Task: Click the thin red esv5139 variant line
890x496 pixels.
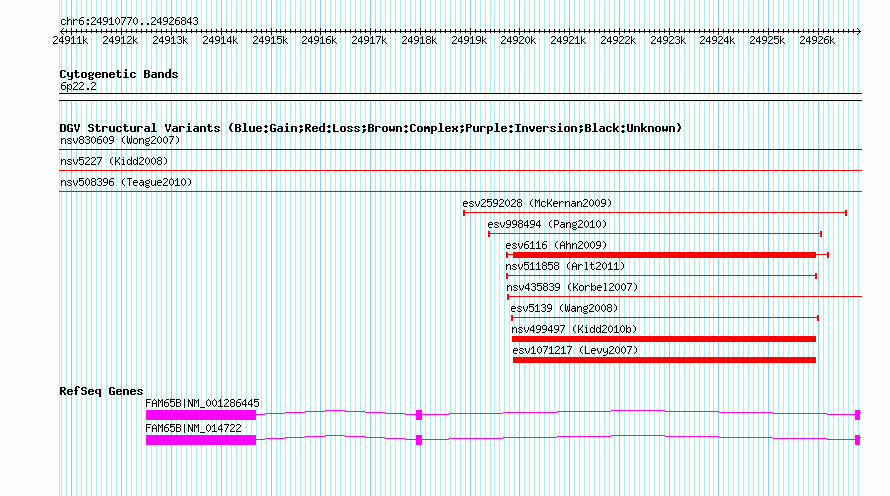Action: tap(665, 318)
